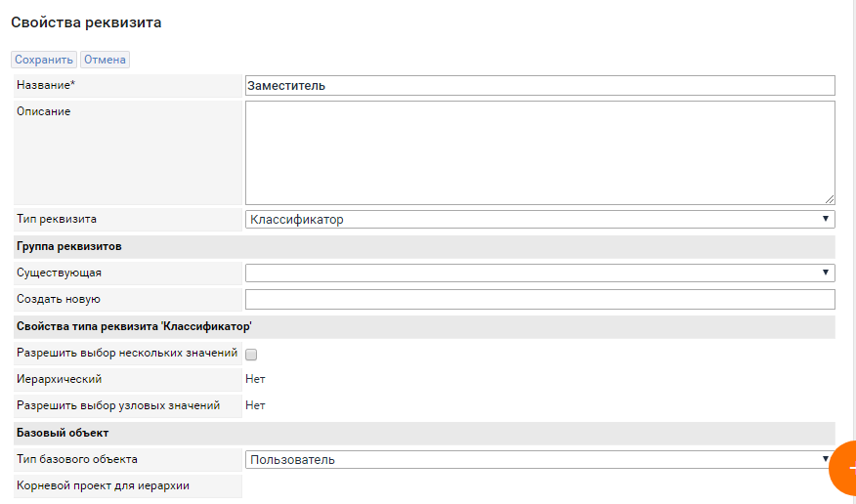The image size is (856, 504).
Task: Open the Тип реквизита dropdown
Action: pos(539,220)
